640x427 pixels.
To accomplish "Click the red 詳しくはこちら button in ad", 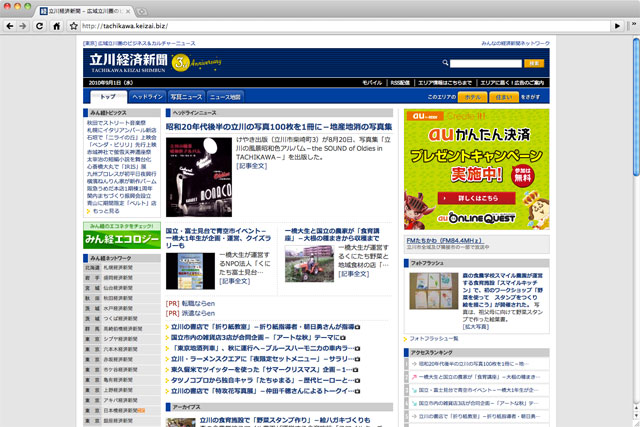I will pos(476,198).
